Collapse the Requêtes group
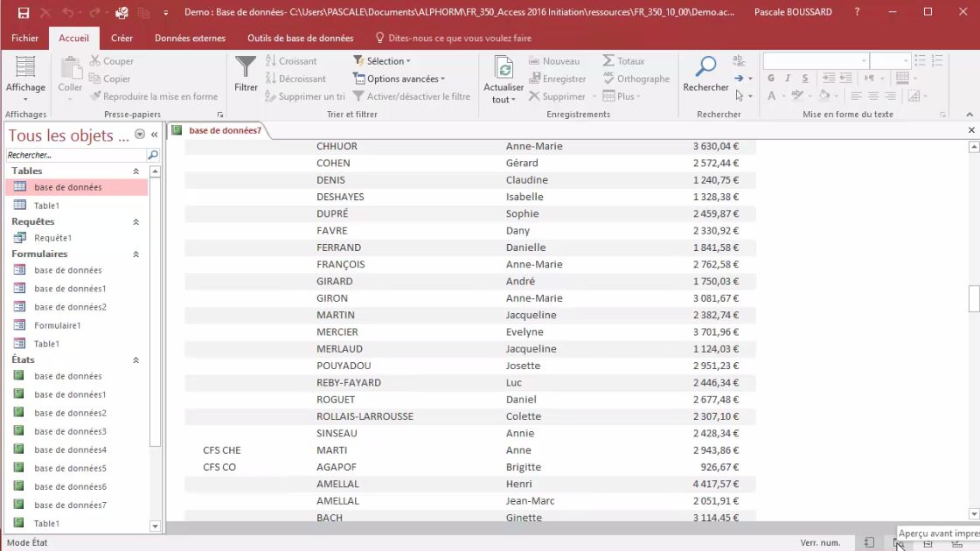The width and height of the screenshot is (980, 551). point(136,222)
